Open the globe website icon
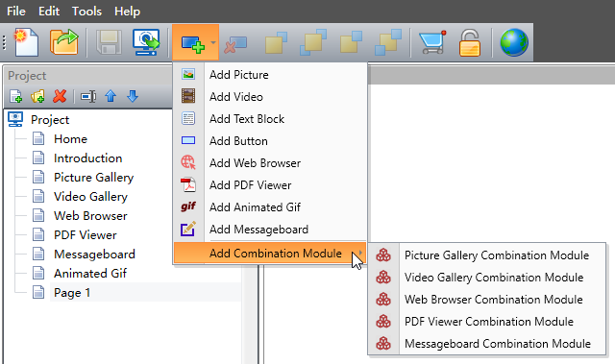 (x=514, y=42)
